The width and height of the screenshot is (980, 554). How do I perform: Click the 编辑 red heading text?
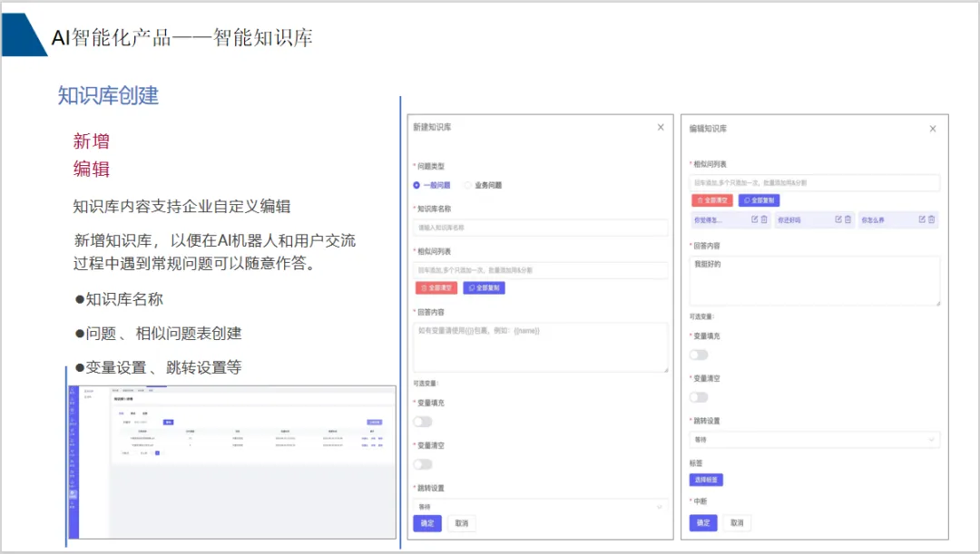(92, 169)
